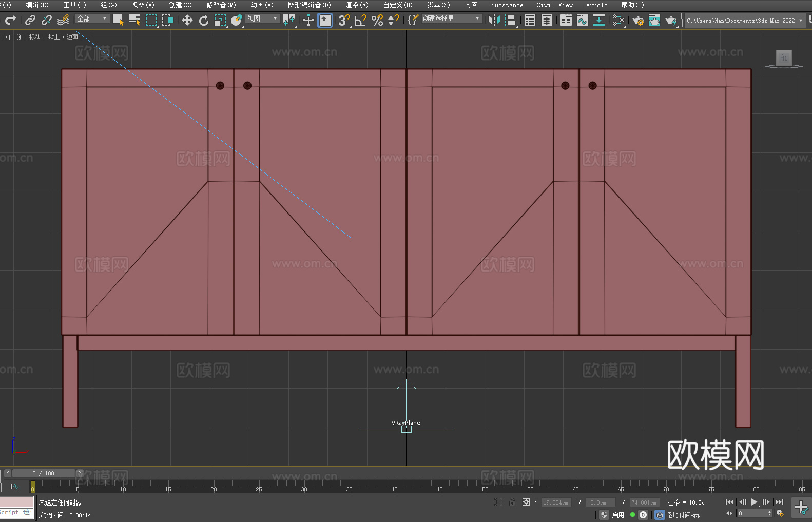This screenshot has width=812, height=522.
Task: Open the Layer Explorer icon
Action: 547,20
